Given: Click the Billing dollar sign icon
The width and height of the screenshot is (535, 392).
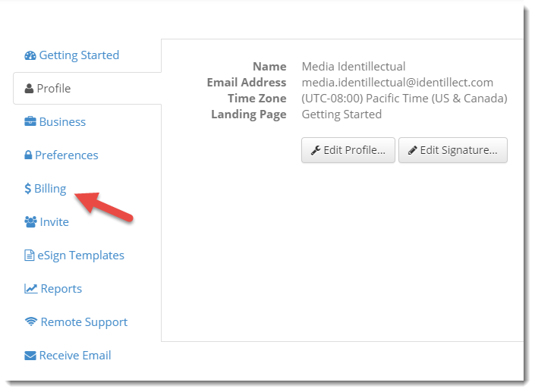Looking at the screenshot, I should [x=27, y=189].
